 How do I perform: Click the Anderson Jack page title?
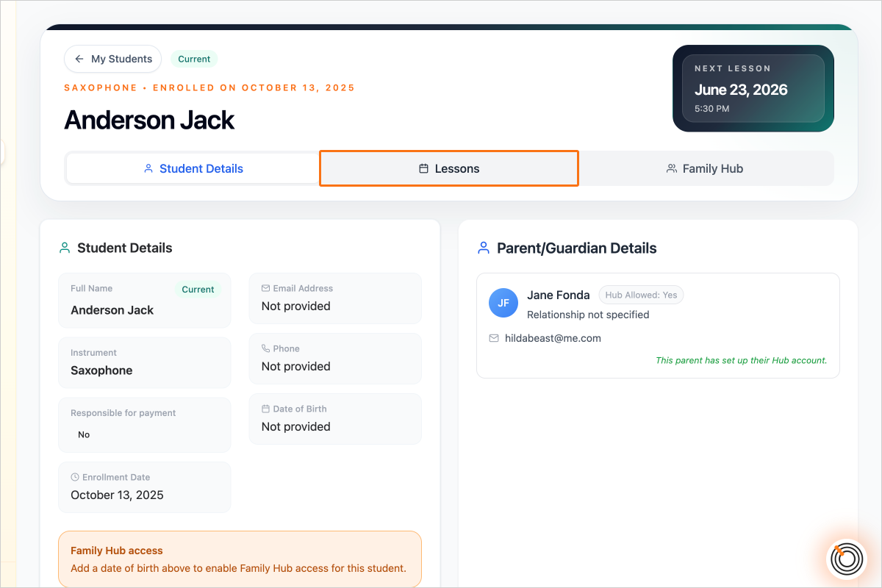pyautogui.click(x=149, y=120)
